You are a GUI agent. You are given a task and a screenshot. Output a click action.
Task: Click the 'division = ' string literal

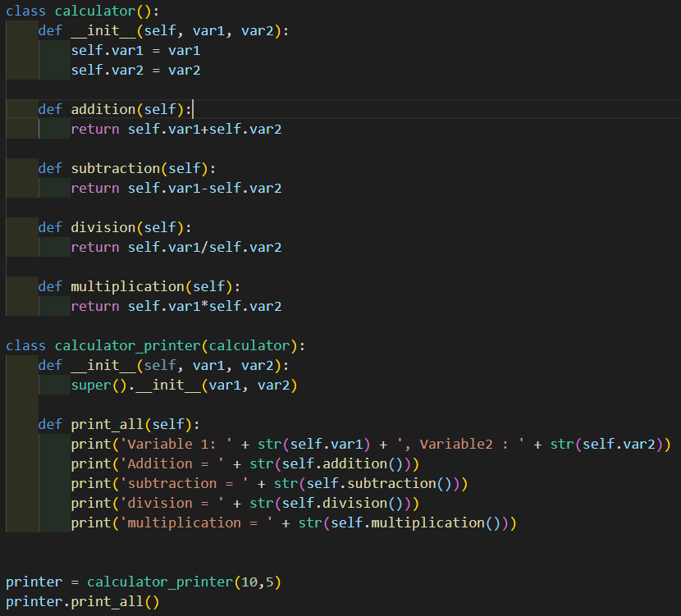pyautogui.click(x=171, y=503)
